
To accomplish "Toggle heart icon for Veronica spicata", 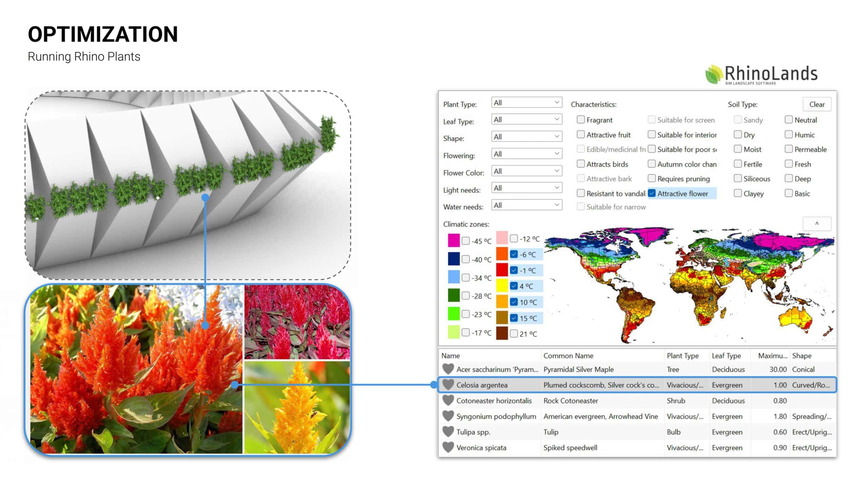I will pos(448,447).
